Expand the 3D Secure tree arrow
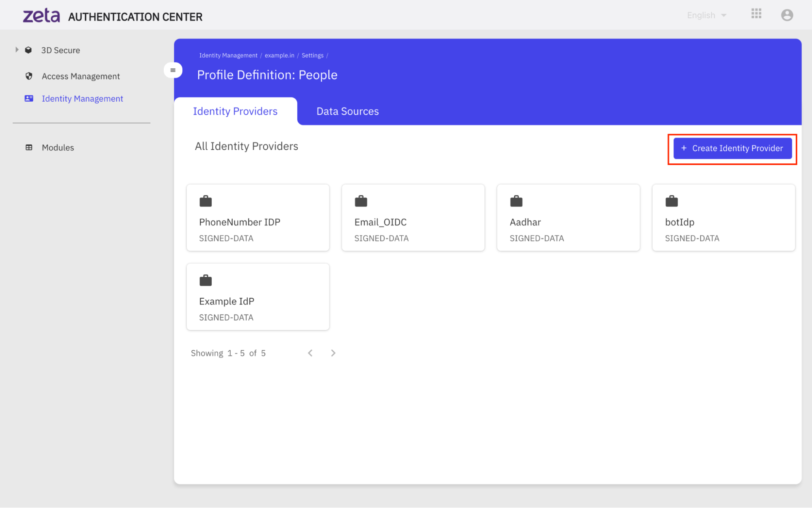The image size is (812, 508). click(17, 50)
